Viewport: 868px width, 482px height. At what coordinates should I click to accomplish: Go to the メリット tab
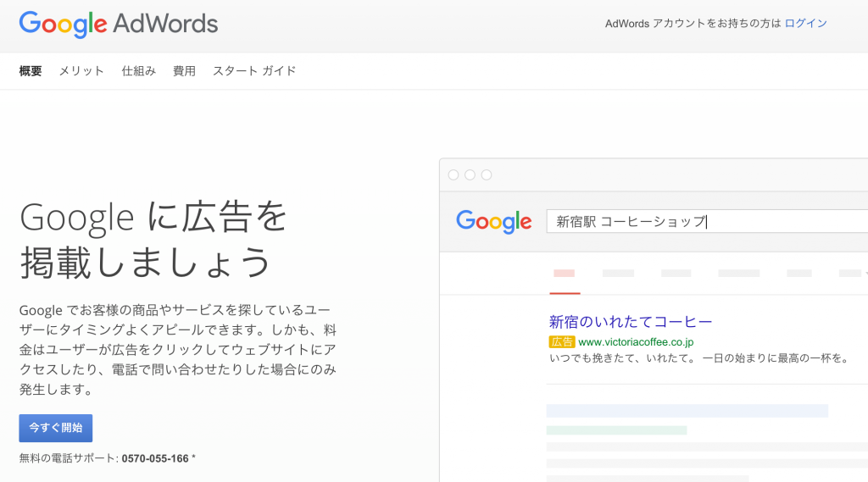pyautogui.click(x=81, y=71)
